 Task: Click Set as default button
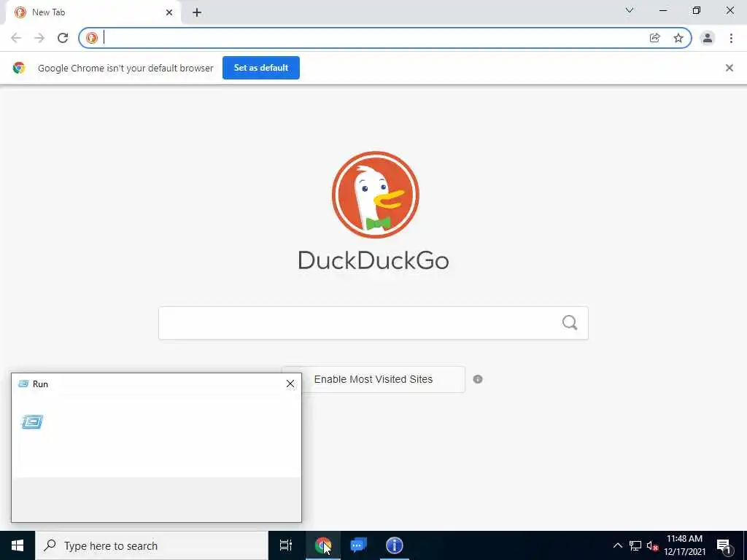261,68
